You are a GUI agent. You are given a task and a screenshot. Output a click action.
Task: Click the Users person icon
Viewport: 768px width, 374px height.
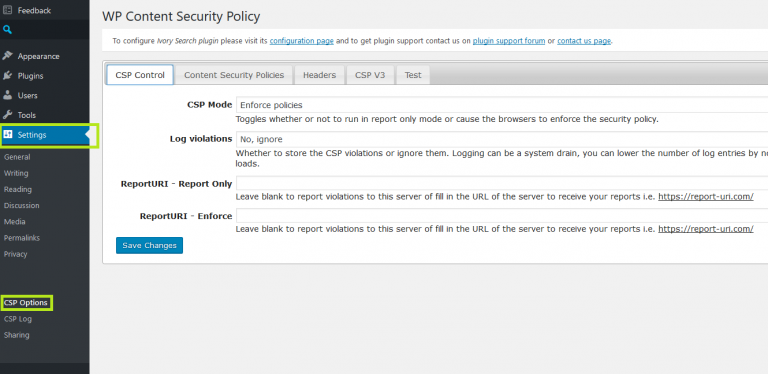click(7, 95)
